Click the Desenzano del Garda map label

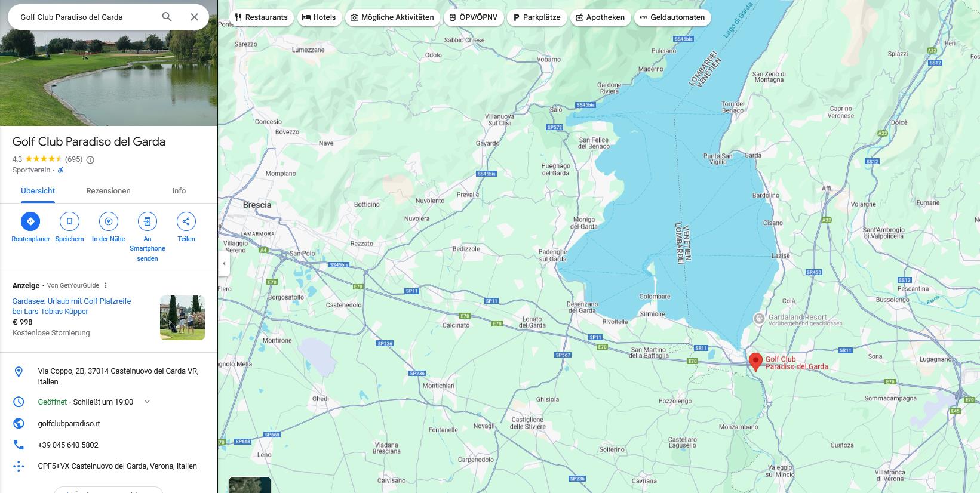tap(582, 307)
